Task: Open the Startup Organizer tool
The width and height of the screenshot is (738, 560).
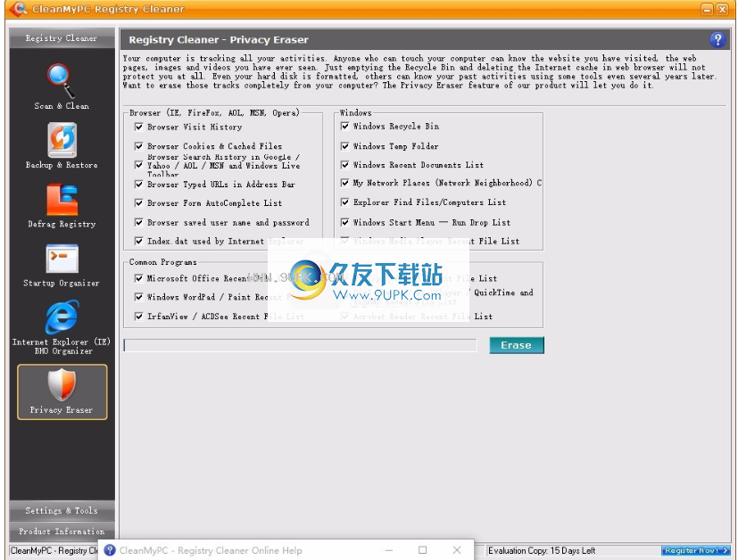Action: (62, 264)
